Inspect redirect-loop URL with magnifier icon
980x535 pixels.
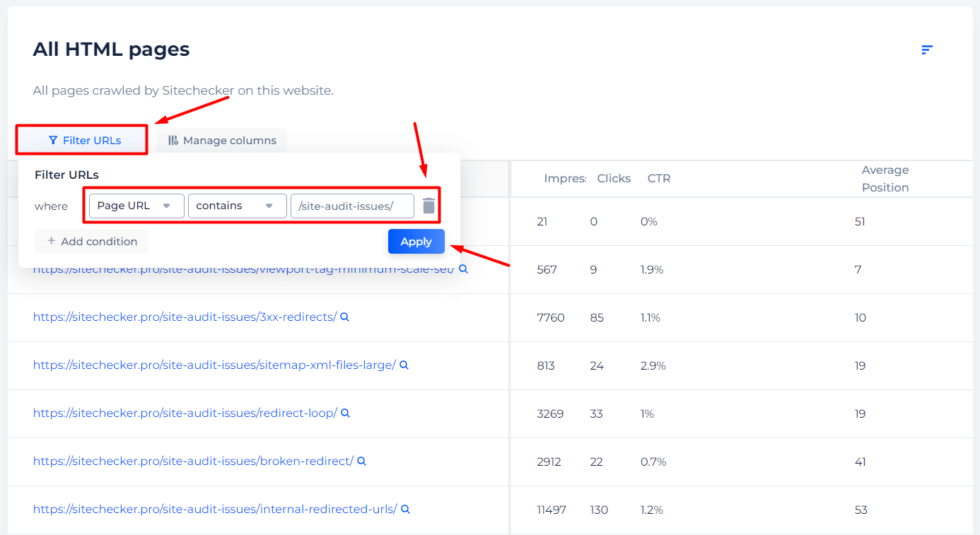346,413
